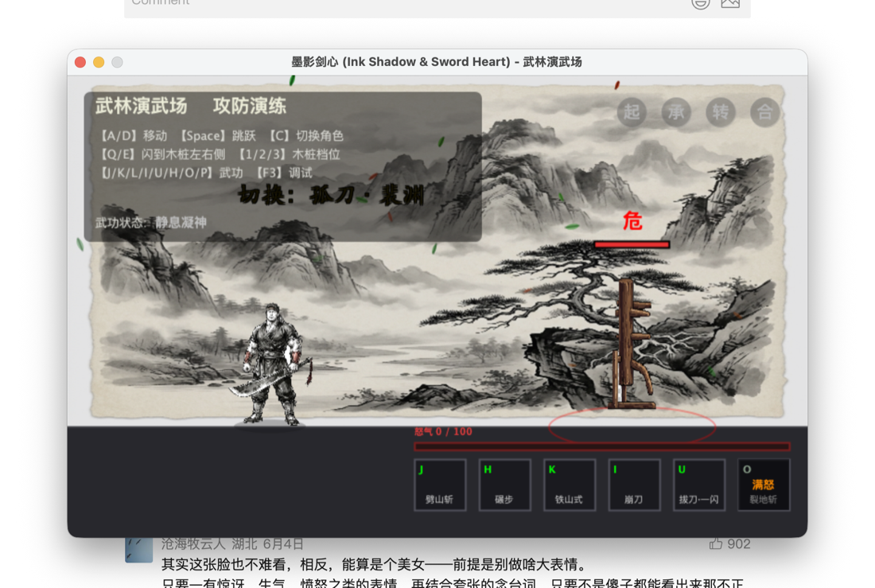Image resolution: width=875 pixels, height=588 pixels.
Task: Click the 【A/D】移动 hint text
Action: click(132, 136)
